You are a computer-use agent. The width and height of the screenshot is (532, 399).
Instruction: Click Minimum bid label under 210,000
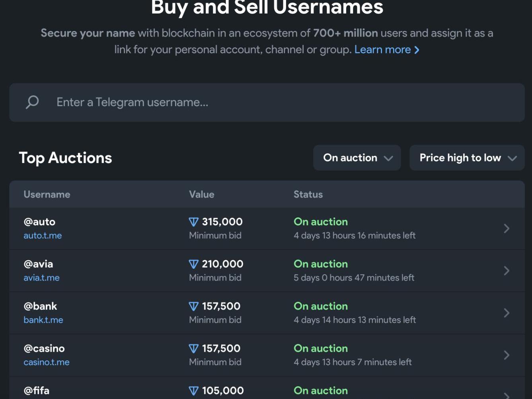point(215,277)
